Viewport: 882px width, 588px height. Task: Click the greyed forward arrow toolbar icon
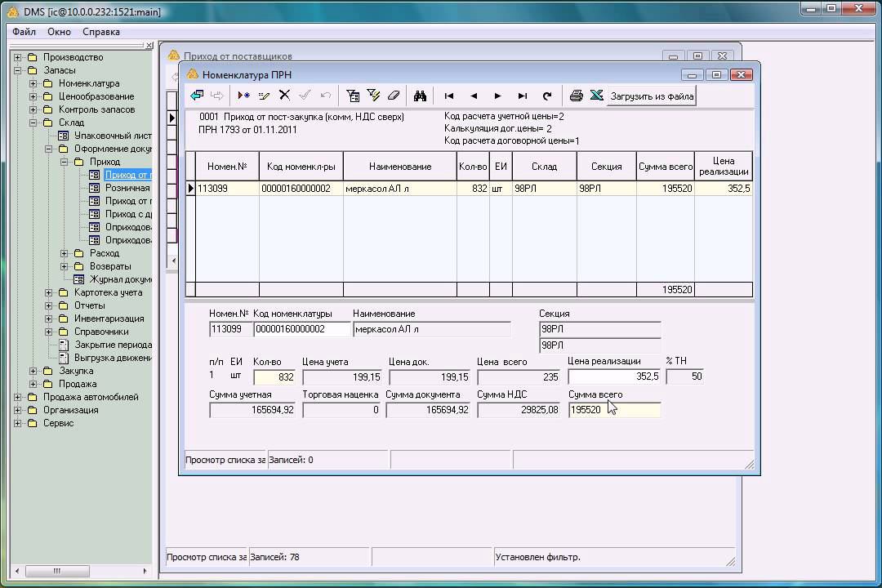coord(216,96)
